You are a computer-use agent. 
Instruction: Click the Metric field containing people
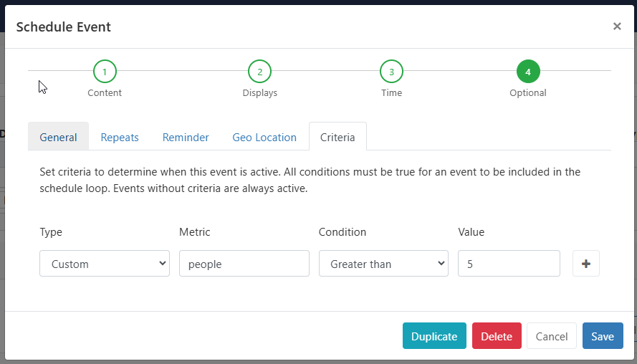click(x=244, y=264)
